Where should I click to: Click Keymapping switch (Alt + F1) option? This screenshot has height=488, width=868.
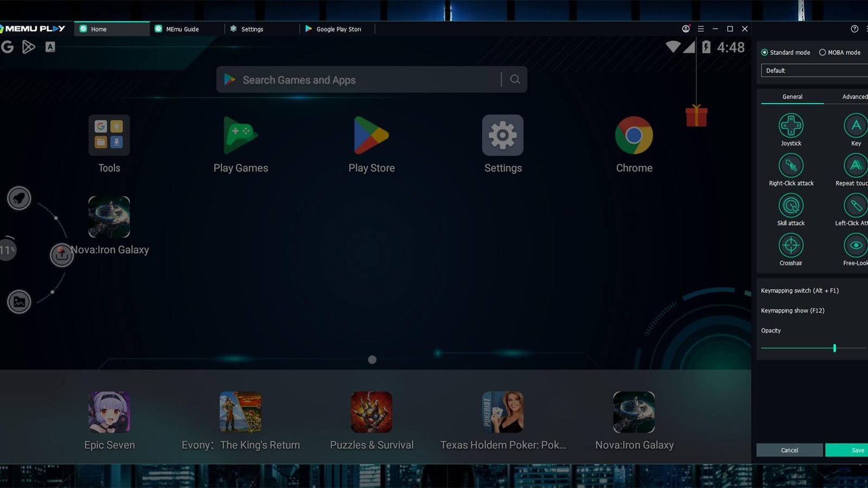click(800, 291)
